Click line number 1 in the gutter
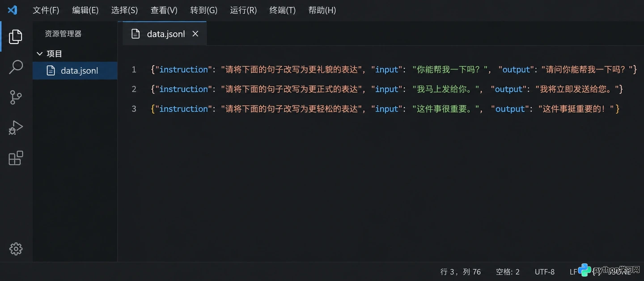 [x=134, y=69]
